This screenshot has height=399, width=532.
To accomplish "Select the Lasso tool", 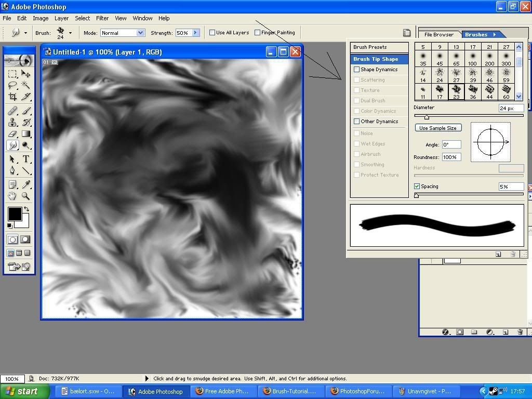I will pos(12,85).
